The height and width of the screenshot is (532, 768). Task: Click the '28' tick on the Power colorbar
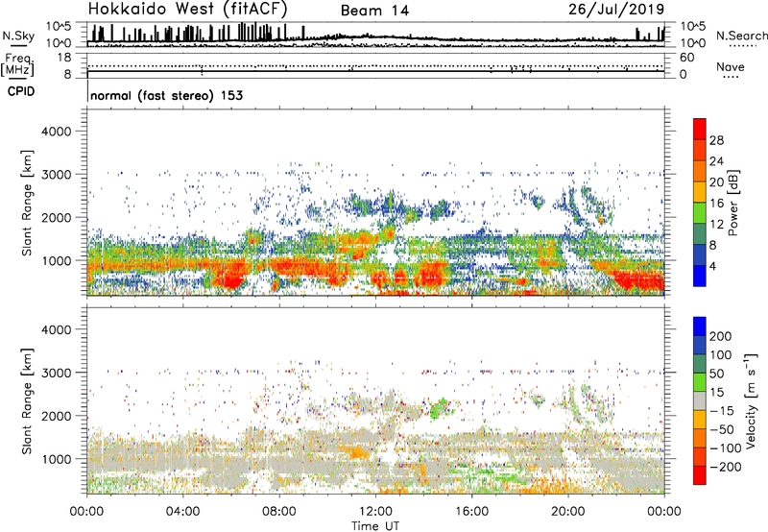tap(716, 140)
